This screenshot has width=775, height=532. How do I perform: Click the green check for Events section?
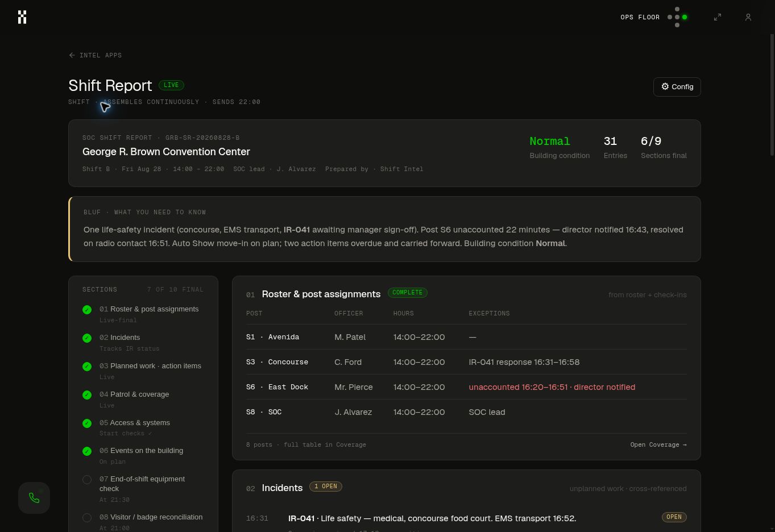pyautogui.click(x=87, y=451)
